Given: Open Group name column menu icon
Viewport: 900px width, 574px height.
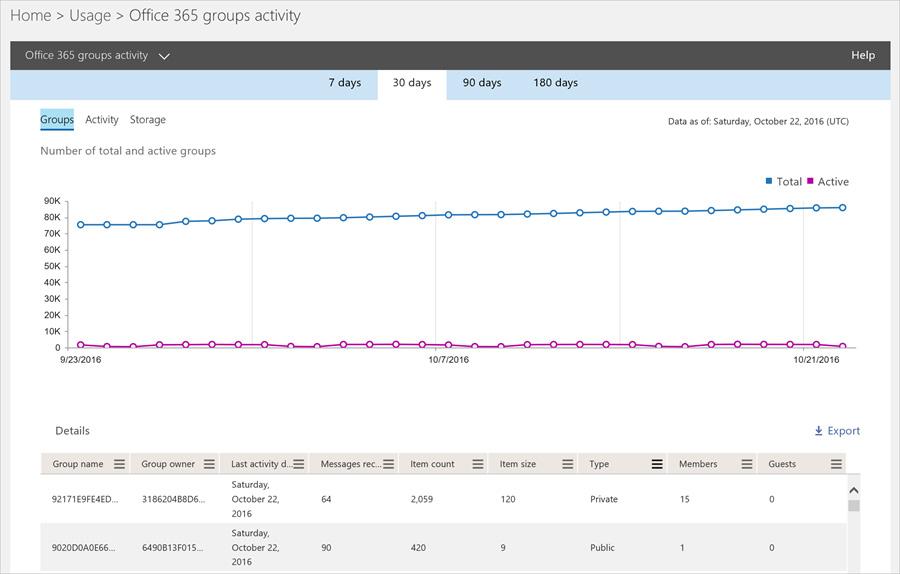Looking at the screenshot, I should pos(119,464).
